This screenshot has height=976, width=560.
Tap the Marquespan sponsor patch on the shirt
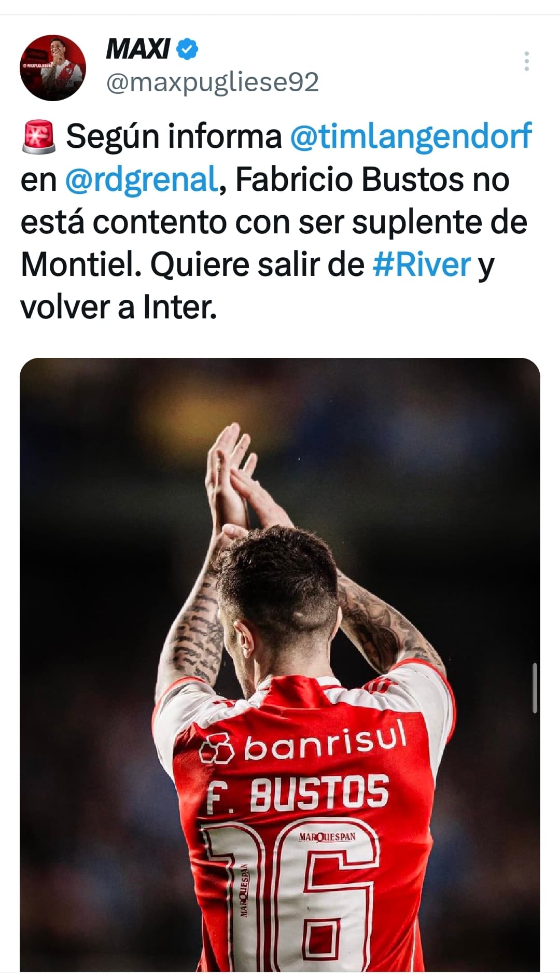pyautogui.click(x=327, y=836)
